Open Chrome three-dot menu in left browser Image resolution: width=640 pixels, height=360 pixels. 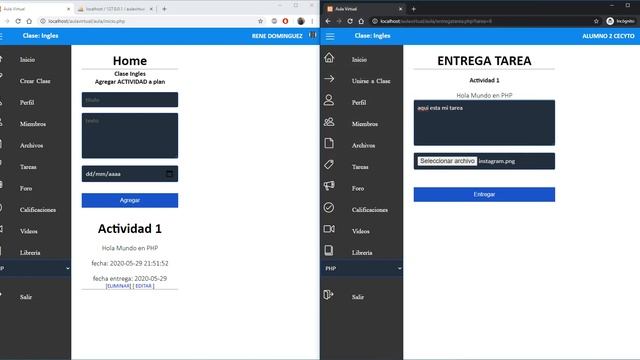click(312, 21)
